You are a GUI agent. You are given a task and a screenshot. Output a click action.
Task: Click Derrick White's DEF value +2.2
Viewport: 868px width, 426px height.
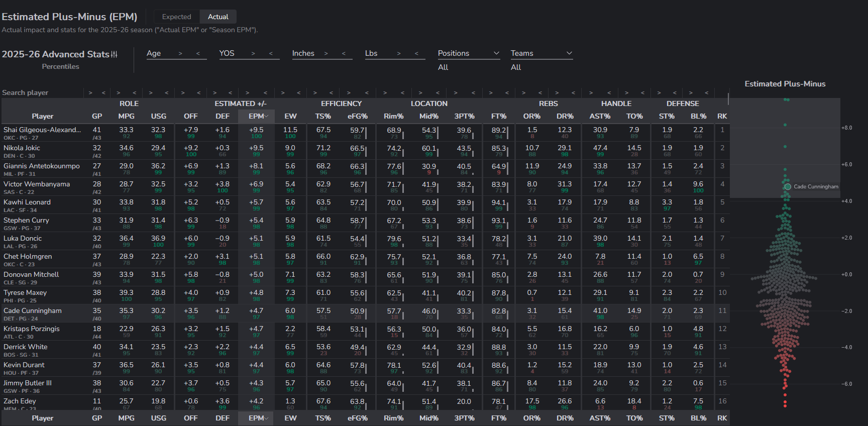(223, 347)
